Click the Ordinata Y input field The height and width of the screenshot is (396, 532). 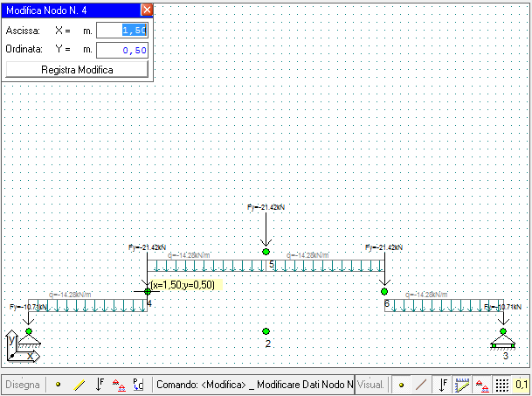pos(122,50)
